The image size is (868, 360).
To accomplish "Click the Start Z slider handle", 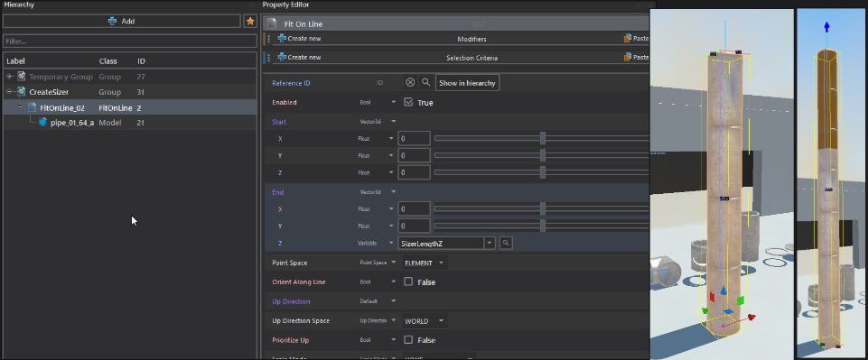I will coord(543,172).
